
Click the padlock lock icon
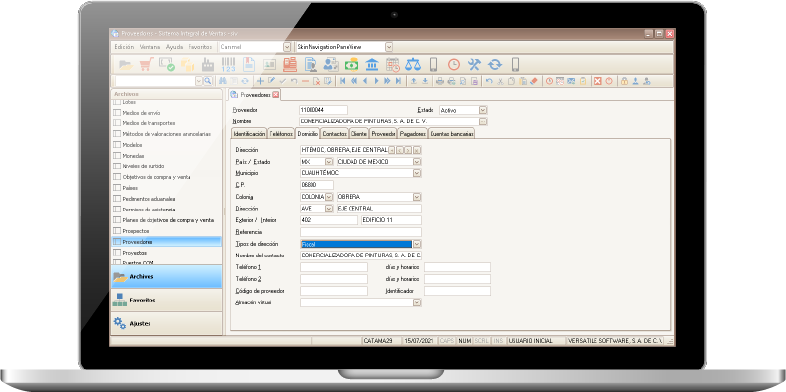624,81
